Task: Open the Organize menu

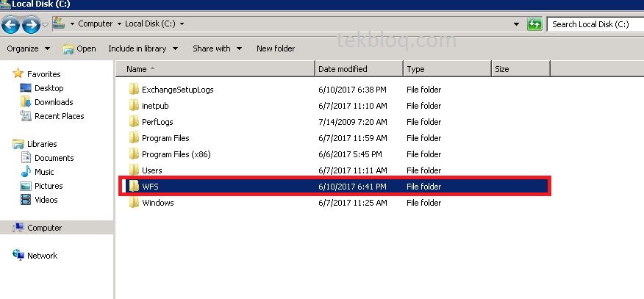Action: [x=29, y=48]
